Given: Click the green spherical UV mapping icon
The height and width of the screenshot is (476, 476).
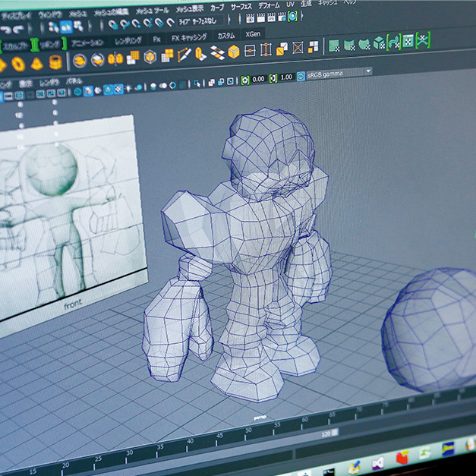Looking at the screenshot, I should click(x=364, y=44).
